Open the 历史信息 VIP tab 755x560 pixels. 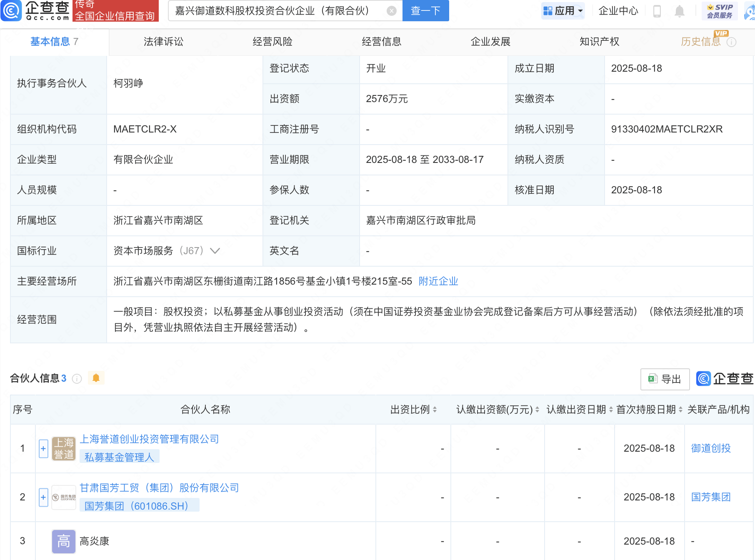(700, 42)
